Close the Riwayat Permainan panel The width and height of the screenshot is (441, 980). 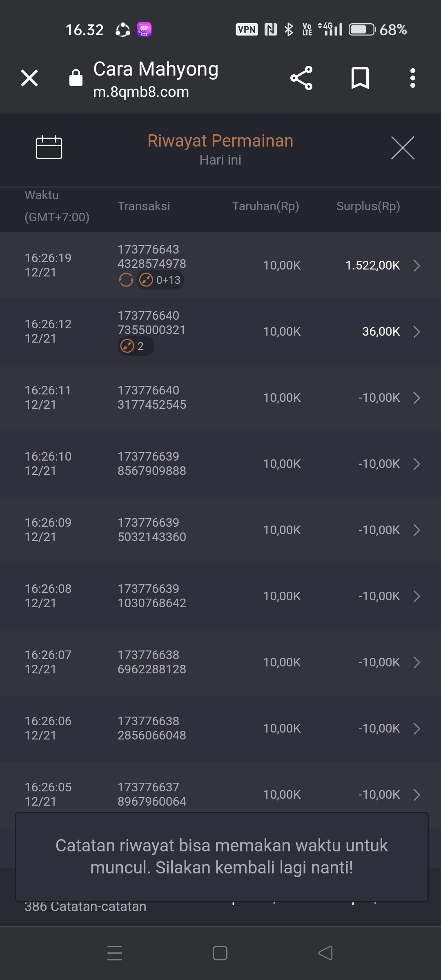tap(403, 148)
